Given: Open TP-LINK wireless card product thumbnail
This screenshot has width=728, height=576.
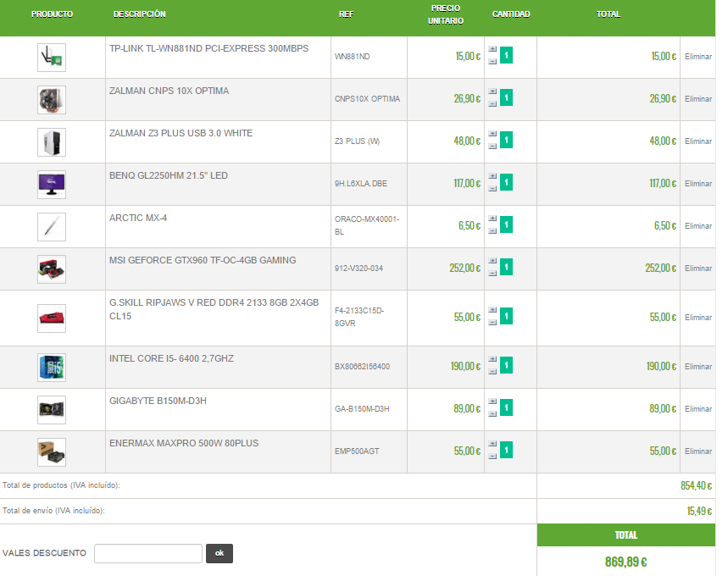Looking at the screenshot, I should coord(52,58).
